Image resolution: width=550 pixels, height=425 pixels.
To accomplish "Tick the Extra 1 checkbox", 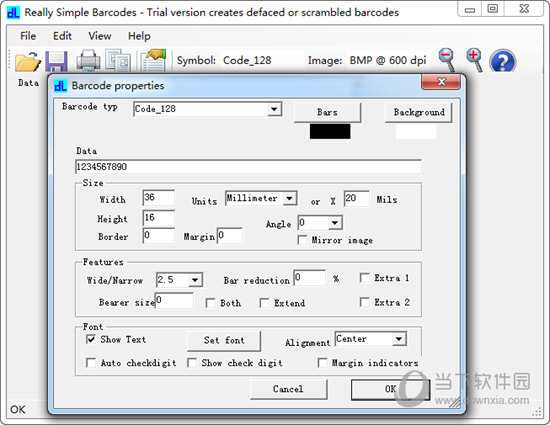I will 364,278.
